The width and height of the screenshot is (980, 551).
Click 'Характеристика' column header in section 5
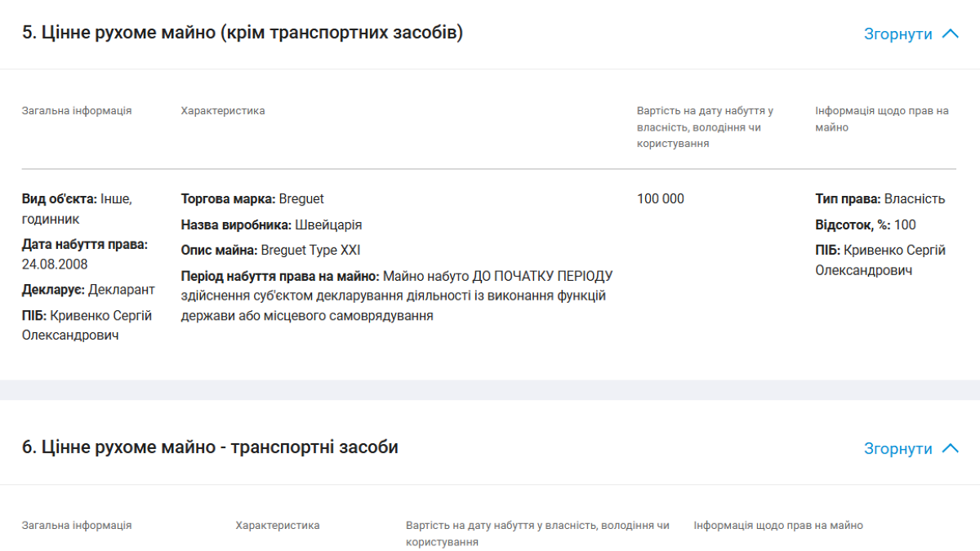[x=223, y=111]
